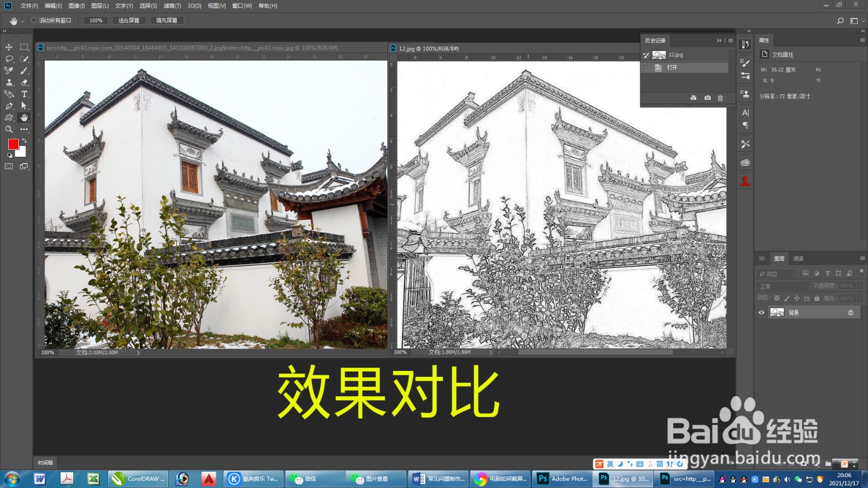Image resolution: width=868 pixels, height=488 pixels.
Task: Activate the Eraser tool
Action: [x=24, y=82]
